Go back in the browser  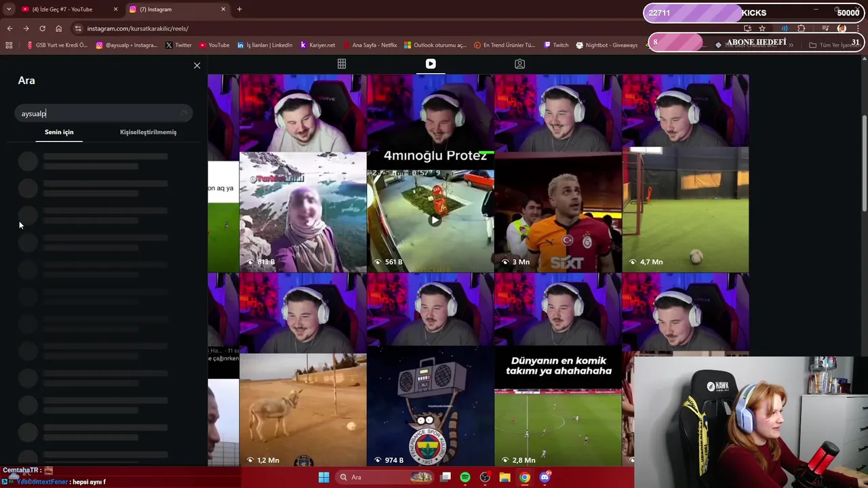[x=9, y=28]
